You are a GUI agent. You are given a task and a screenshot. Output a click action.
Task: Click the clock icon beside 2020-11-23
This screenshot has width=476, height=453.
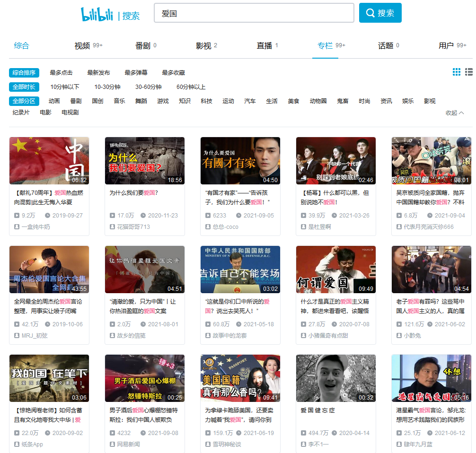pyautogui.click(x=143, y=216)
